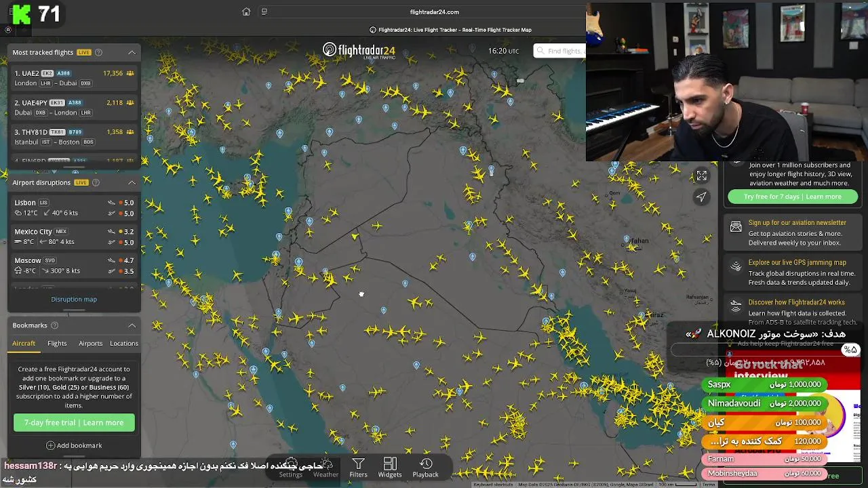Click the help icon beside Bookmarks
The width and height of the screenshot is (868, 488).
54,325
